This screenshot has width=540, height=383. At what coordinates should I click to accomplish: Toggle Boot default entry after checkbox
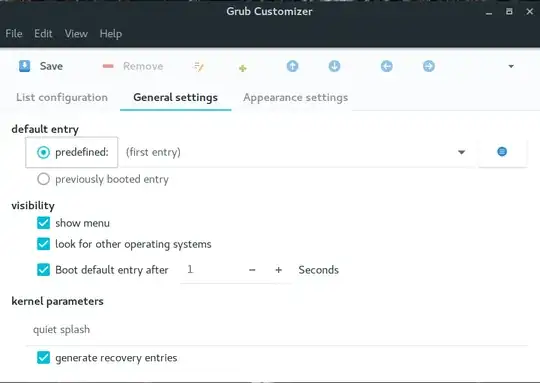point(43,270)
